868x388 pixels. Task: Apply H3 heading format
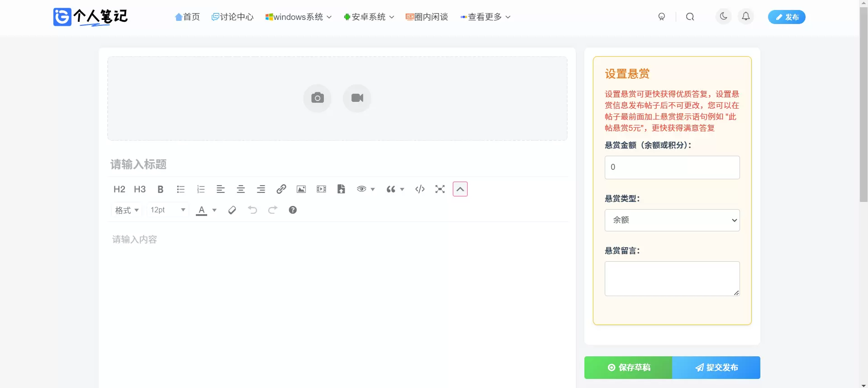140,189
